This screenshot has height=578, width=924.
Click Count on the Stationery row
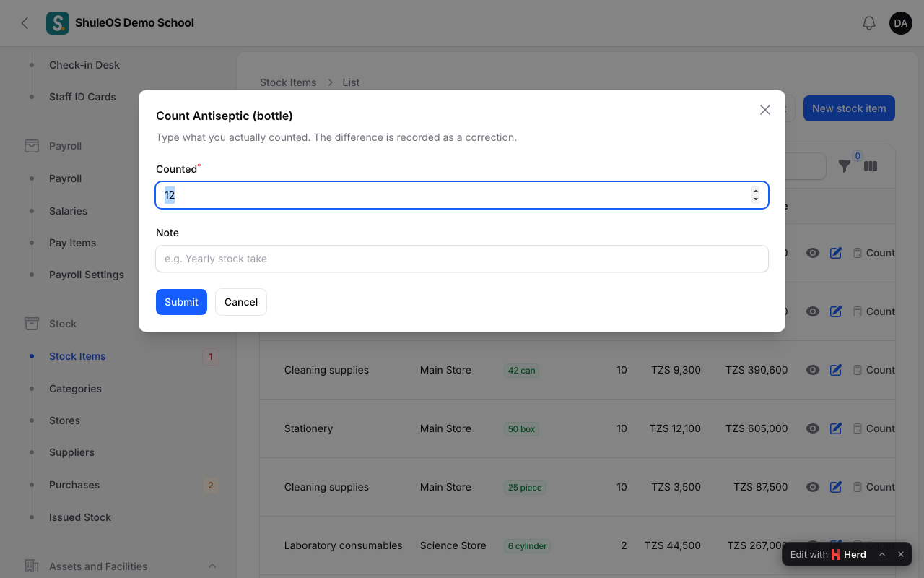[874, 428]
